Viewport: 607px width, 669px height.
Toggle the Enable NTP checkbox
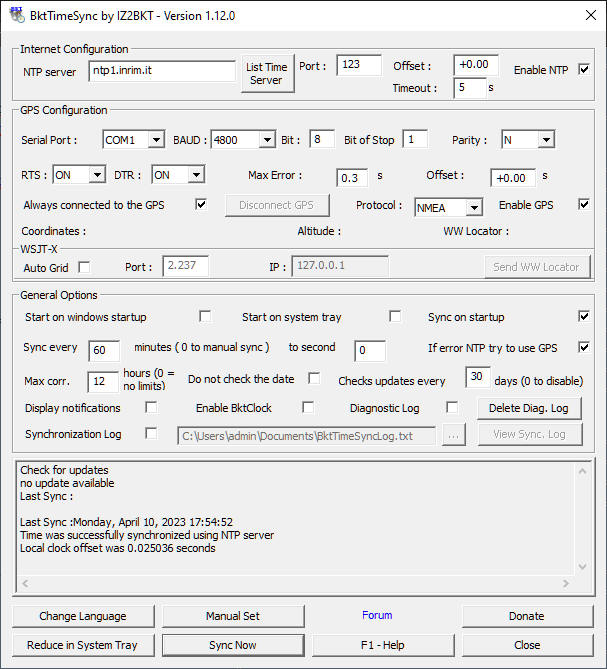pyautogui.click(x=584, y=69)
